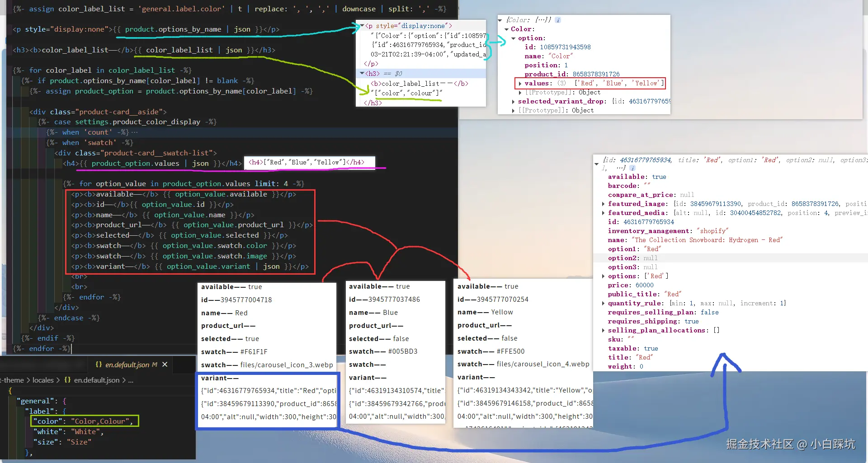Click the name—— Blue line

373,313
